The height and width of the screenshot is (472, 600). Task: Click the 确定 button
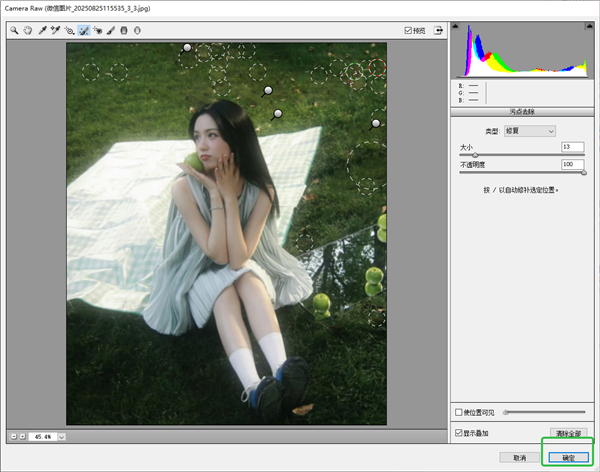[x=568, y=457]
